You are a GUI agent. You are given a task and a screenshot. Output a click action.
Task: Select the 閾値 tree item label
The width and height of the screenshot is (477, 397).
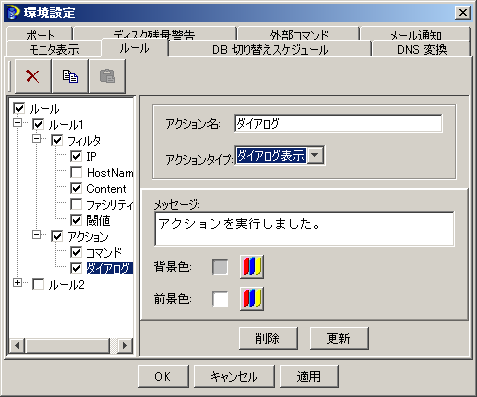click(x=98, y=220)
